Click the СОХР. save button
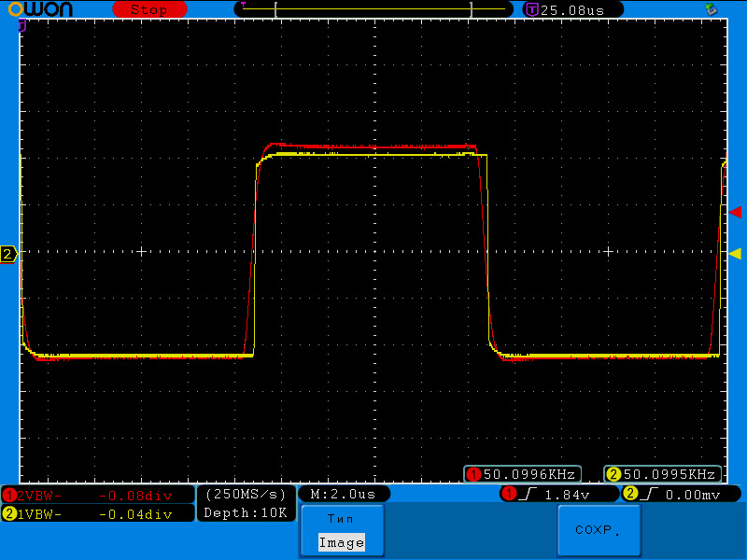The image size is (747, 560). pos(599,530)
